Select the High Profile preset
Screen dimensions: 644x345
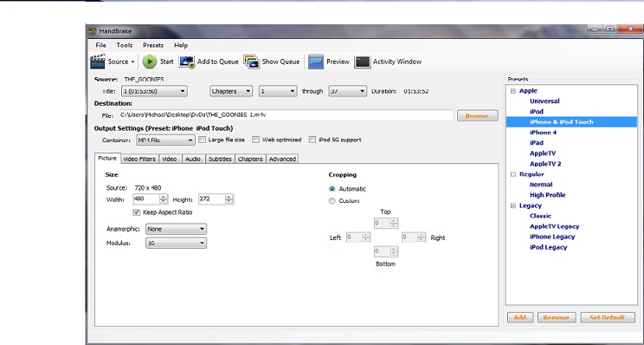(547, 195)
